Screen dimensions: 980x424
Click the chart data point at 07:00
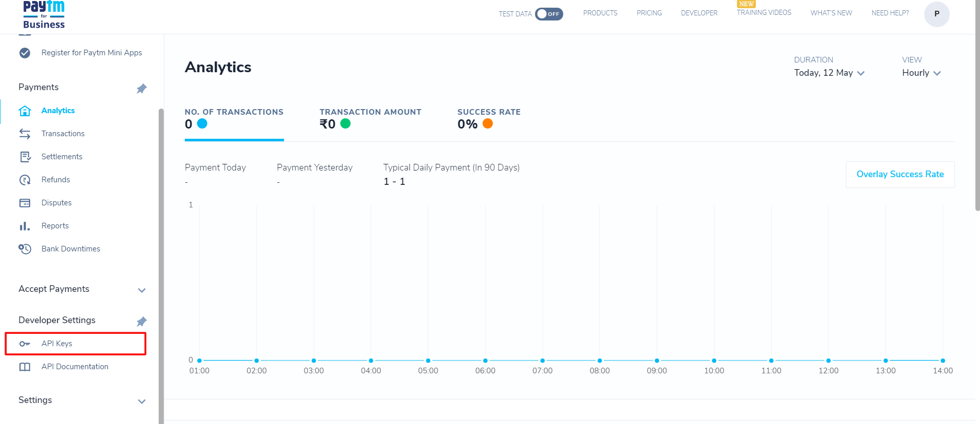(542, 361)
